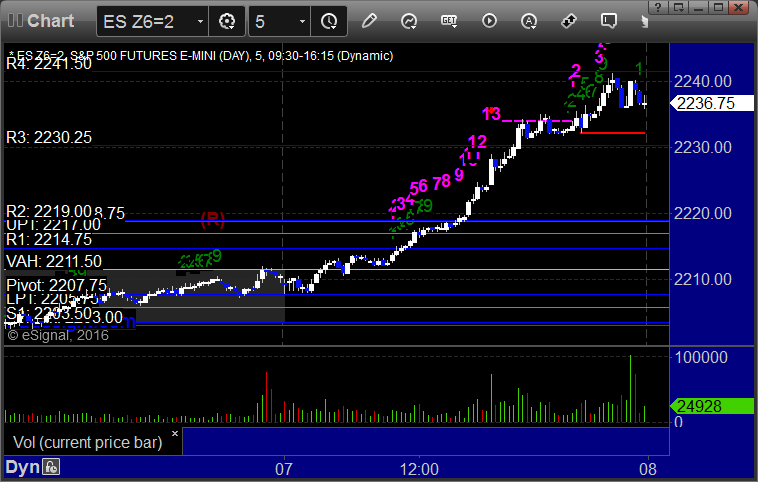Viewport: 758px width, 482px height.
Task: Click the R4: 2241.50 pivot label
Action: tap(49, 63)
